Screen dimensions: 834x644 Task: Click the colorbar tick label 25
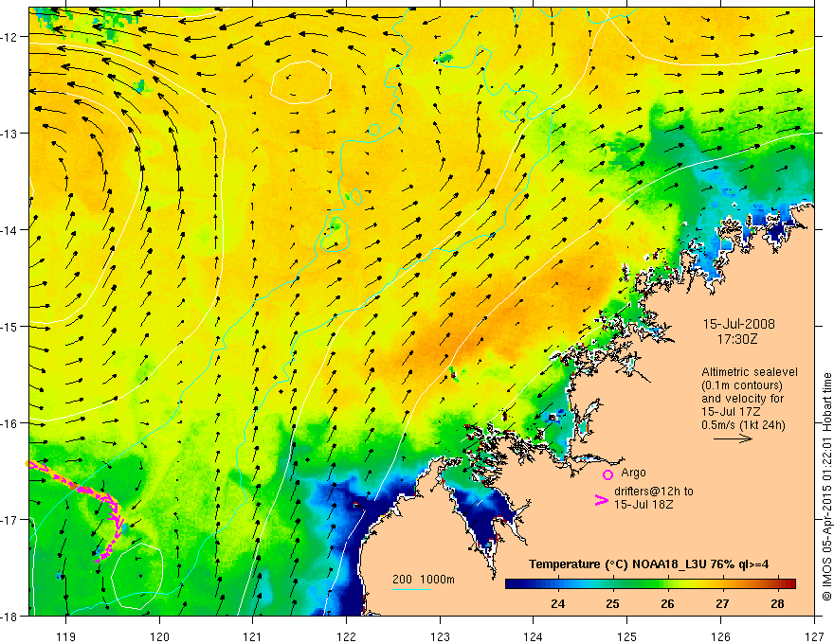tap(613, 603)
